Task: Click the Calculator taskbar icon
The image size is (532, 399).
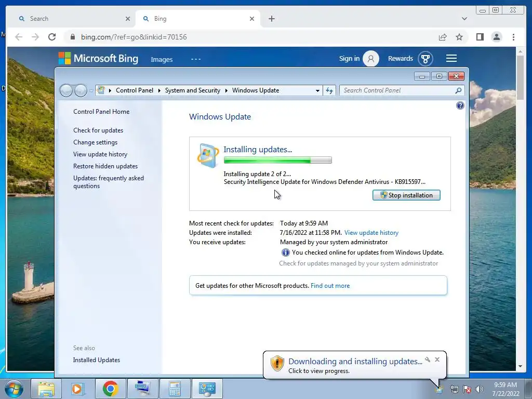Action: tap(175, 389)
